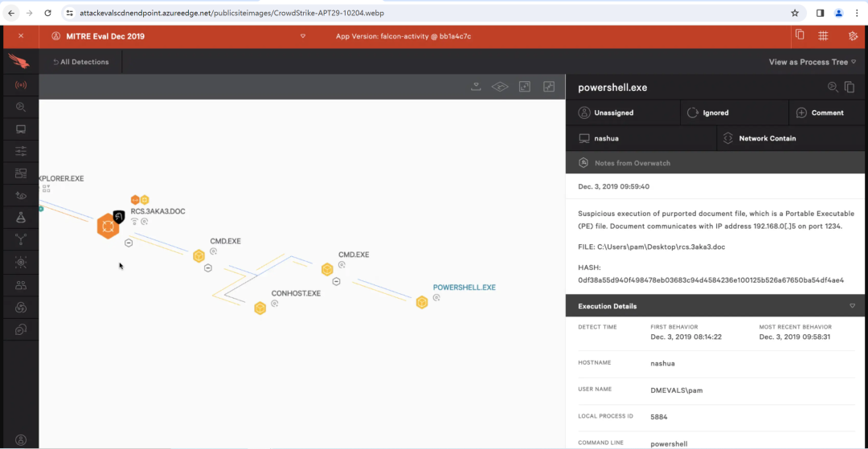Viewport: 868px width, 449px height.
Task: Click the investigate magnifier beside powershell.exe title
Action: tap(833, 87)
